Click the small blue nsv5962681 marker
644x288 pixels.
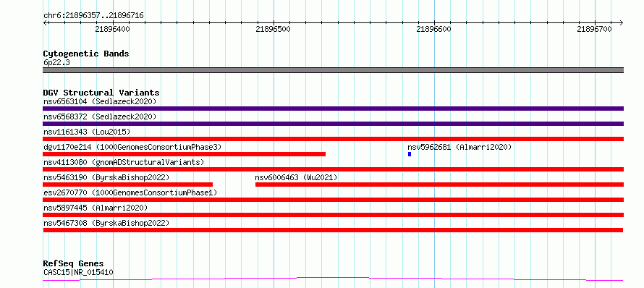(410, 154)
